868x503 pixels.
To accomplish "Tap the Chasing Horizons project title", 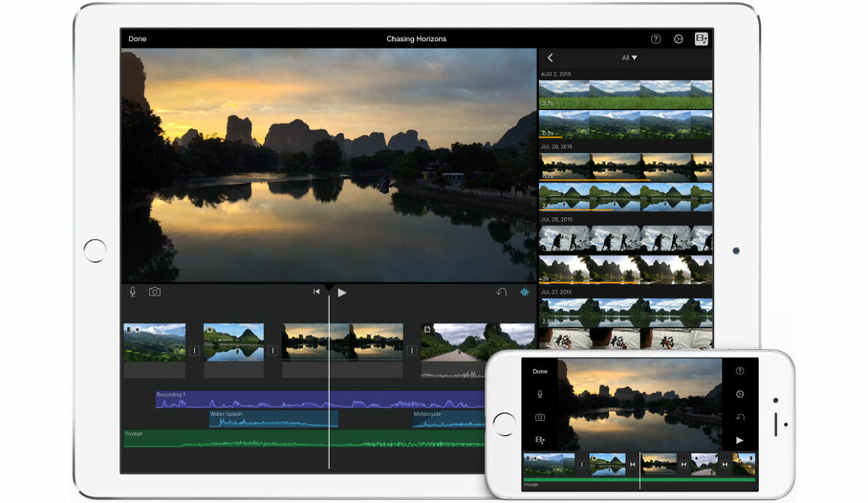I will tap(416, 38).
